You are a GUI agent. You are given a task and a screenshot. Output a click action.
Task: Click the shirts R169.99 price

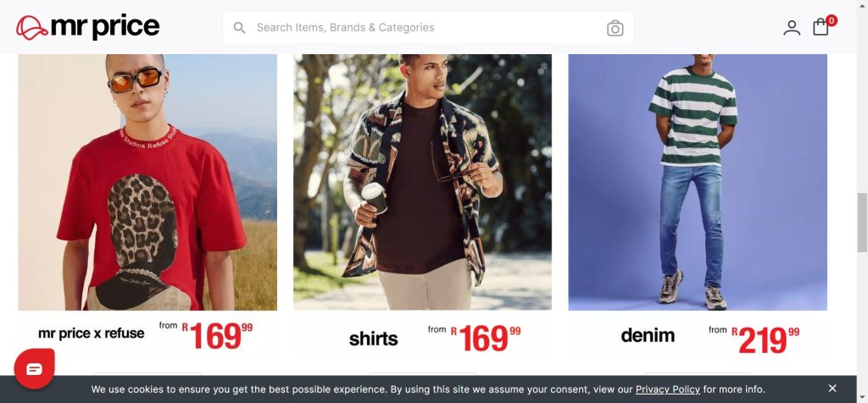pos(486,338)
